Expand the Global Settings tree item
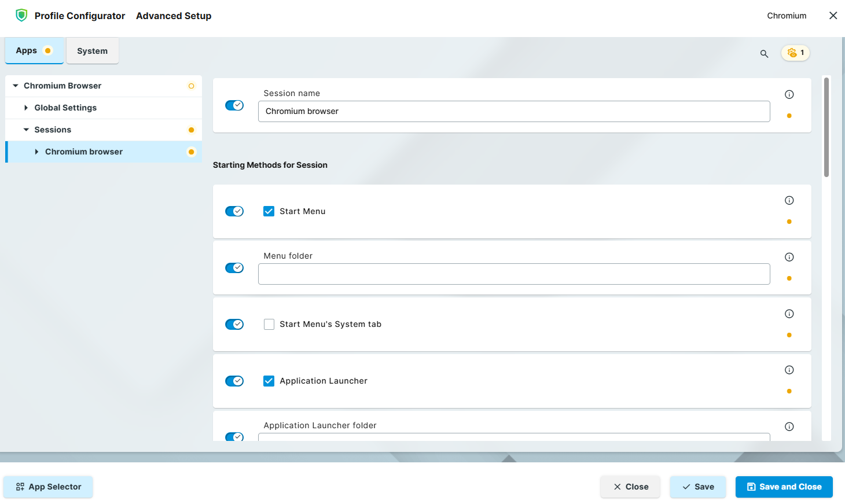This screenshot has width=845, height=504. 26,108
